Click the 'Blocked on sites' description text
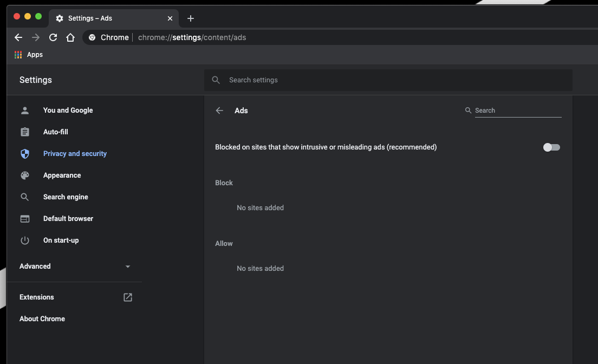 [326, 147]
